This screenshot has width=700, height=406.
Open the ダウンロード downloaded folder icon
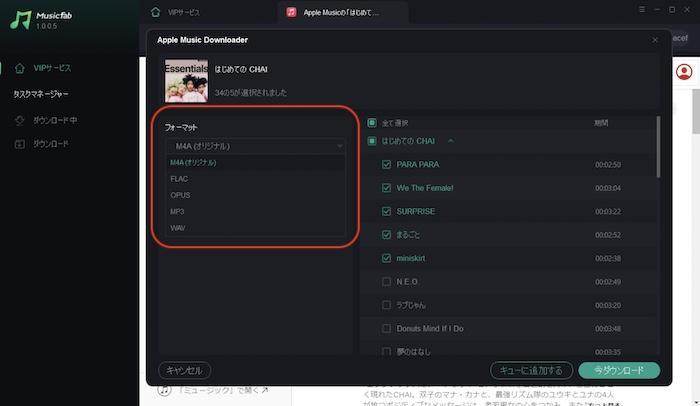coord(20,144)
